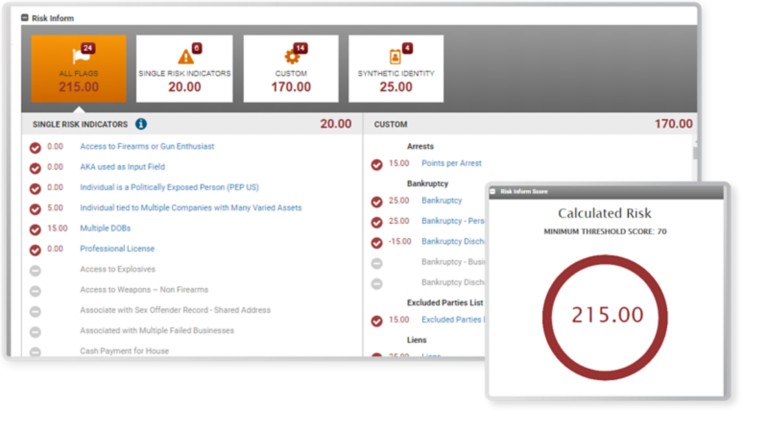Uncheck the Multiple DOBs indicator
Image resolution: width=768 pixels, height=432 pixels.
click(x=35, y=229)
